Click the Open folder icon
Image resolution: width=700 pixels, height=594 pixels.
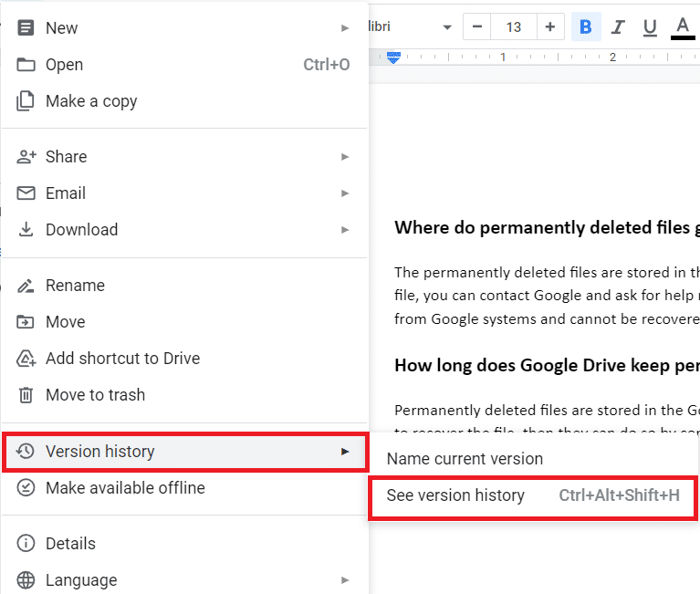click(x=26, y=64)
